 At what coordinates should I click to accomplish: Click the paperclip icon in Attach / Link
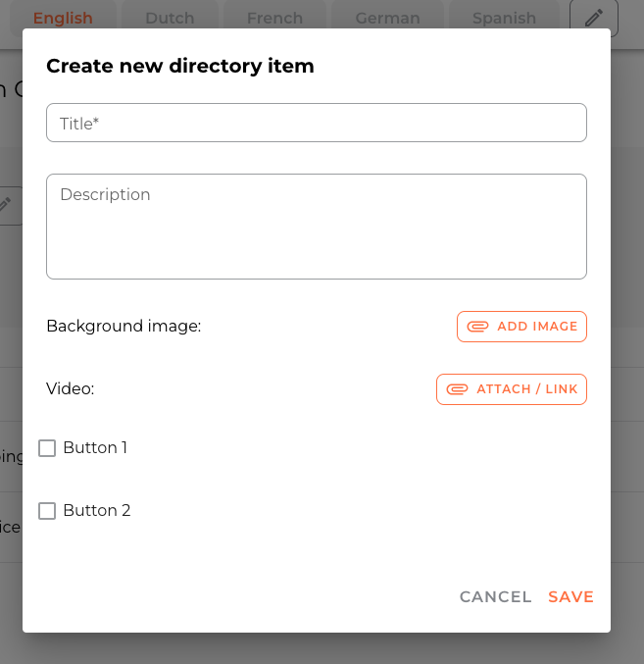coord(457,389)
